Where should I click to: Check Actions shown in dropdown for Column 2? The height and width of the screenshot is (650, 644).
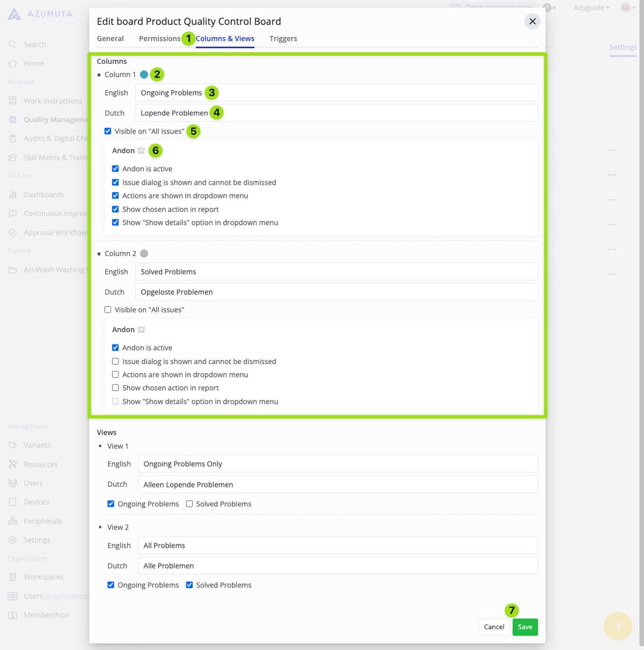(x=115, y=375)
